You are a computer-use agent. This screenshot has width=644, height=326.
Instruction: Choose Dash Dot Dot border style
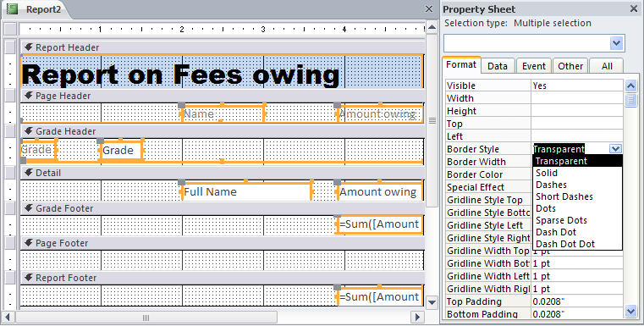(x=577, y=244)
